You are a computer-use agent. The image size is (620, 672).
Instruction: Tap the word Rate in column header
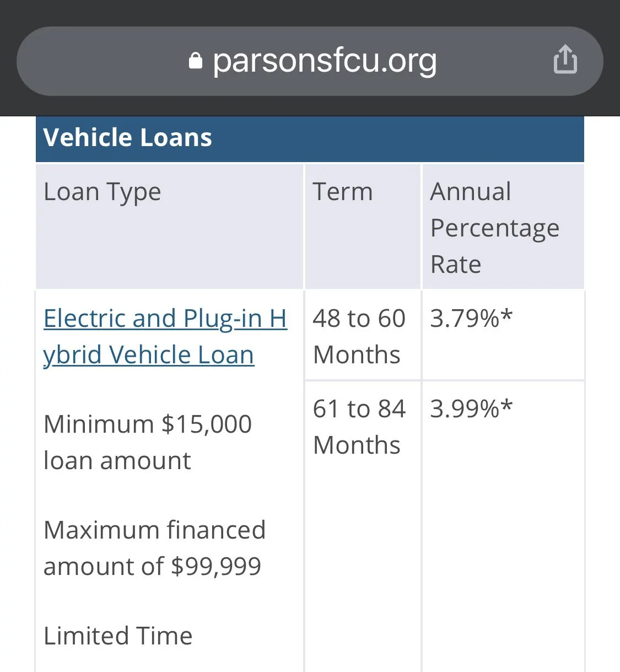click(456, 264)
